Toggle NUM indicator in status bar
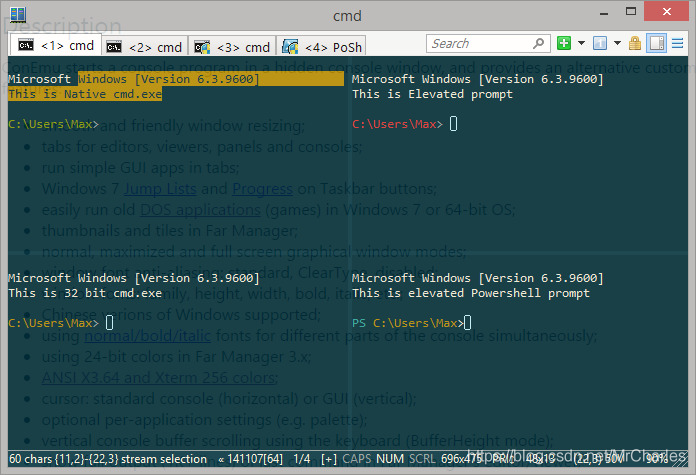 click(x=390, y=459)
